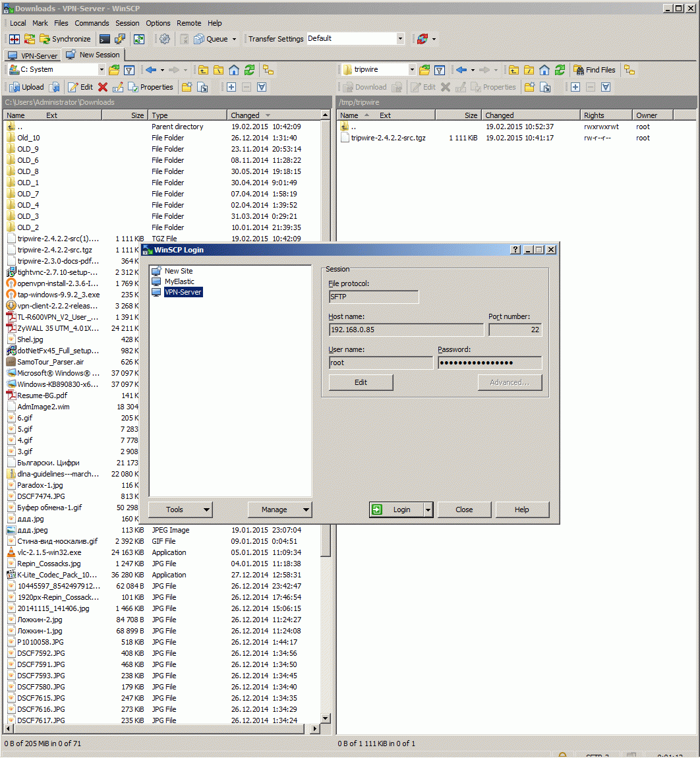Click Open in PuTTY icon

pos(120,39)
